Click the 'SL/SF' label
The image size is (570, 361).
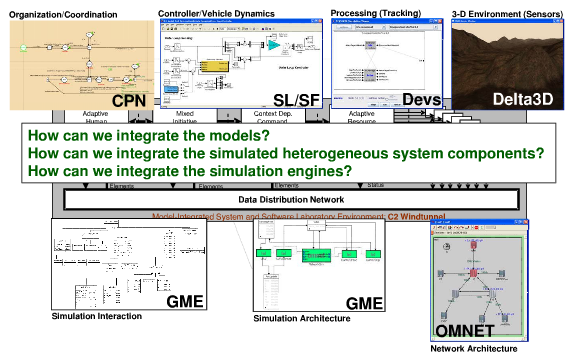(x=296, y=100)
